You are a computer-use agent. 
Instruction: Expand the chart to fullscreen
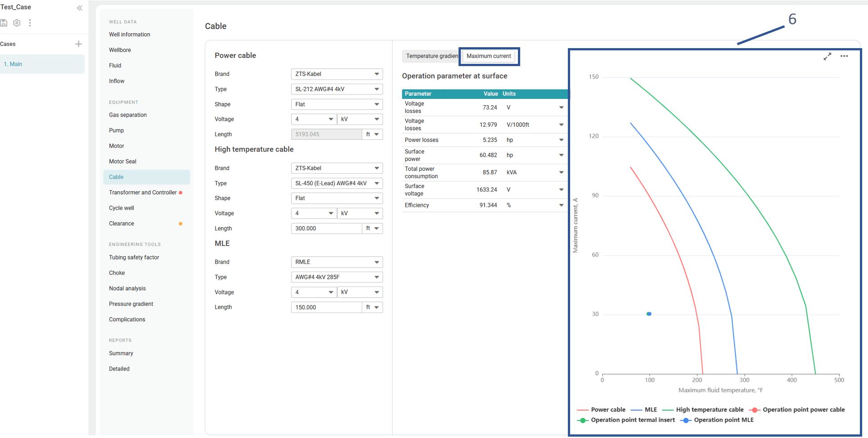(x=827, y=57)
